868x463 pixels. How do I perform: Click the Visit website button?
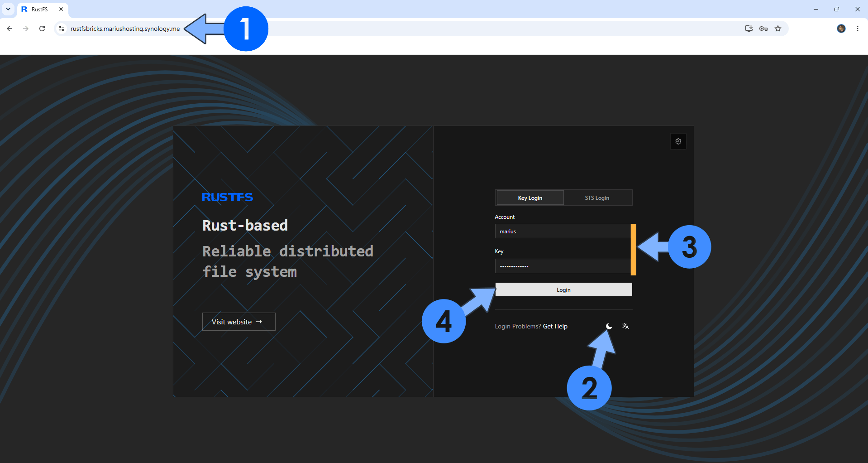click(x=238, y=322)
